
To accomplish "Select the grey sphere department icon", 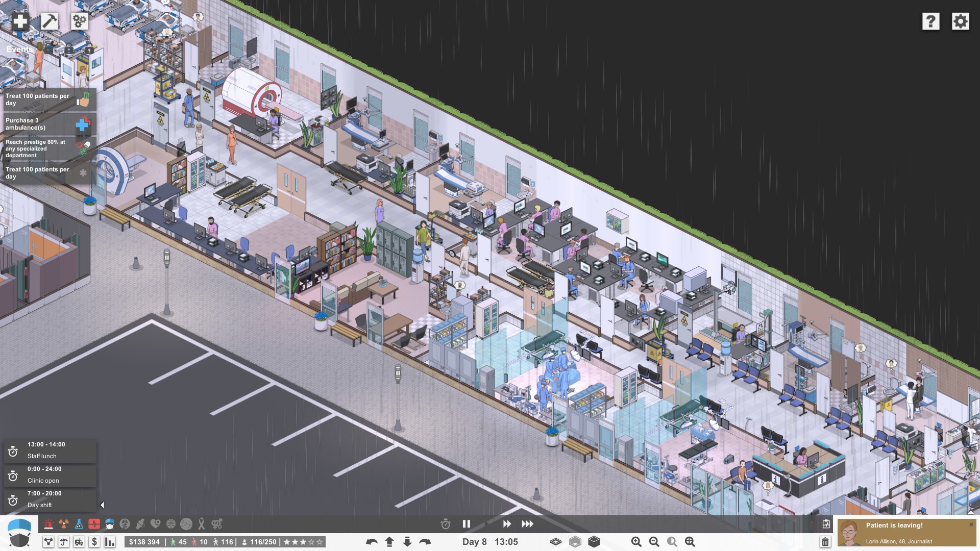I will pyautogui.click(x=186, y=524).
